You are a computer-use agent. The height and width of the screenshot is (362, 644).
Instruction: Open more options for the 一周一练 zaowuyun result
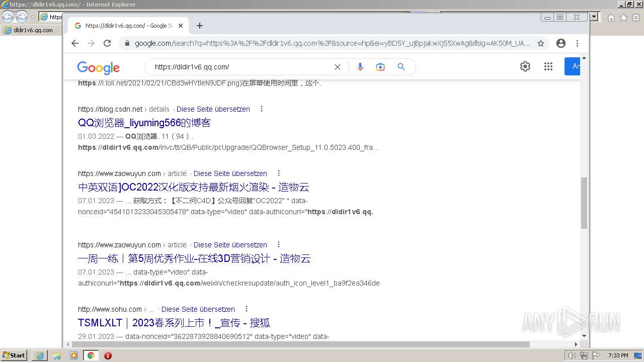pyautogui.click(x=278, y=245)
